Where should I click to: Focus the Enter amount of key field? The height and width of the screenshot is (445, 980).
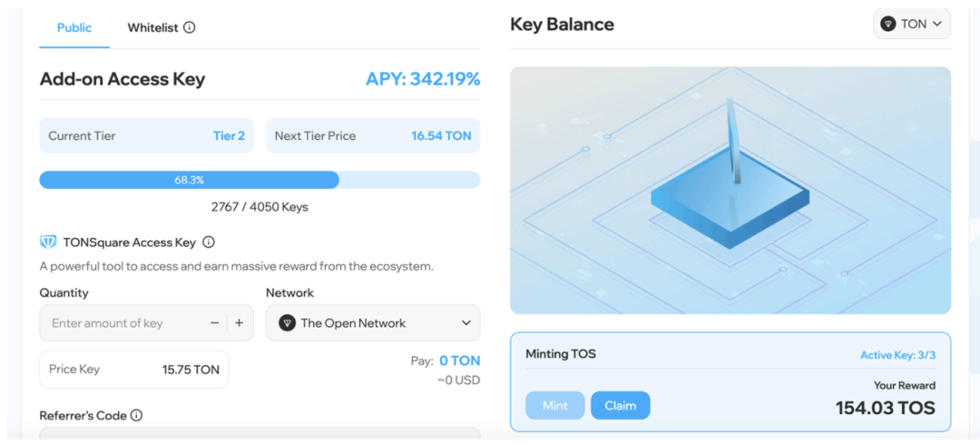(x=122, y=322)
